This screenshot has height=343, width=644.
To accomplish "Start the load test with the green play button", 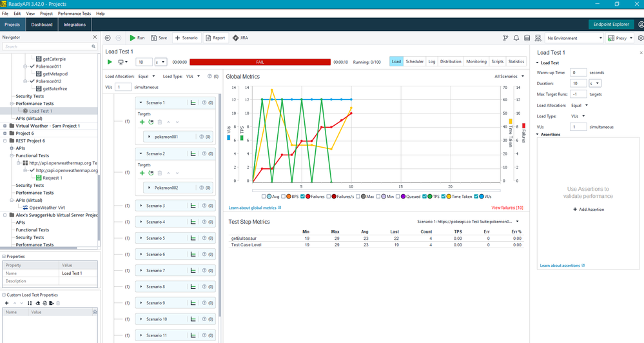I will [110, 62].
